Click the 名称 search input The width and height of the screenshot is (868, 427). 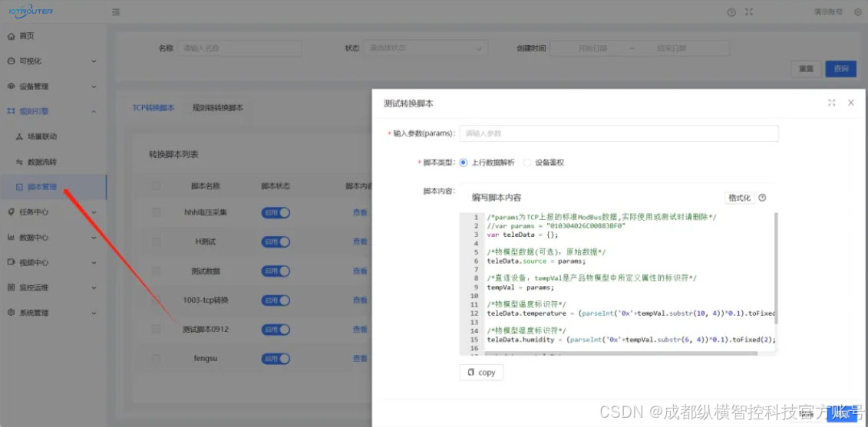point(239,48)
